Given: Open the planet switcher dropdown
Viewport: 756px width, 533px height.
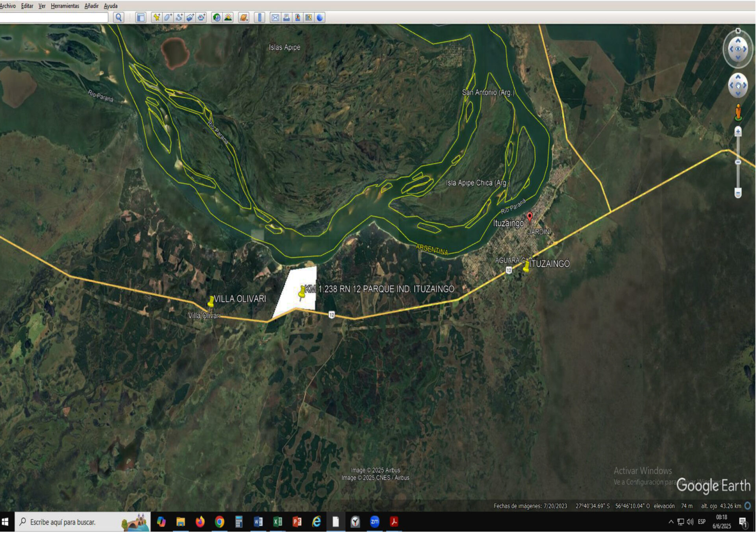Looking at the screenshot, I should (x=244, y=17).
